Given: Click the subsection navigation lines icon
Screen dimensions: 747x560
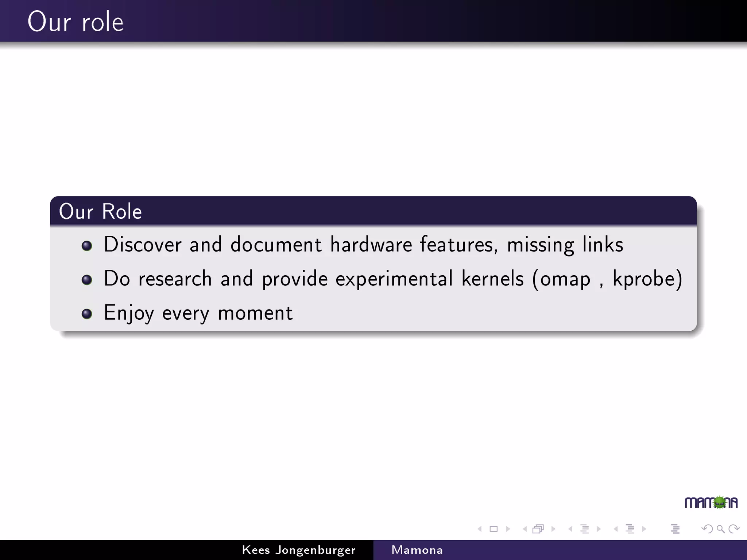Looking at the screenshot, I should [x=584, y=529].
